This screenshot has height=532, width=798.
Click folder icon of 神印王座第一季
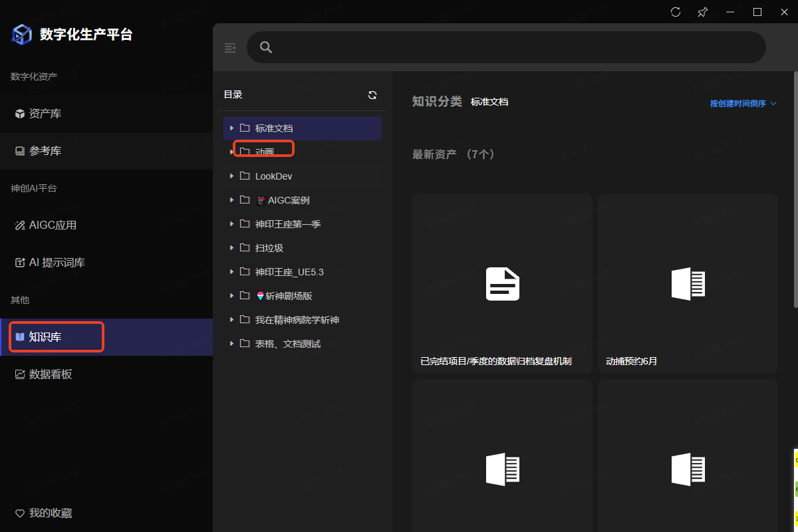(245, 223)
